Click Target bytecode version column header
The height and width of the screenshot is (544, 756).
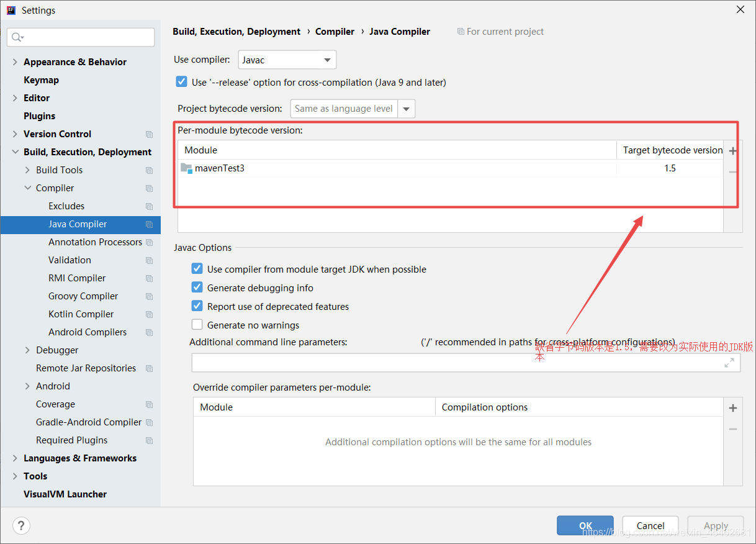click(670, 150)
